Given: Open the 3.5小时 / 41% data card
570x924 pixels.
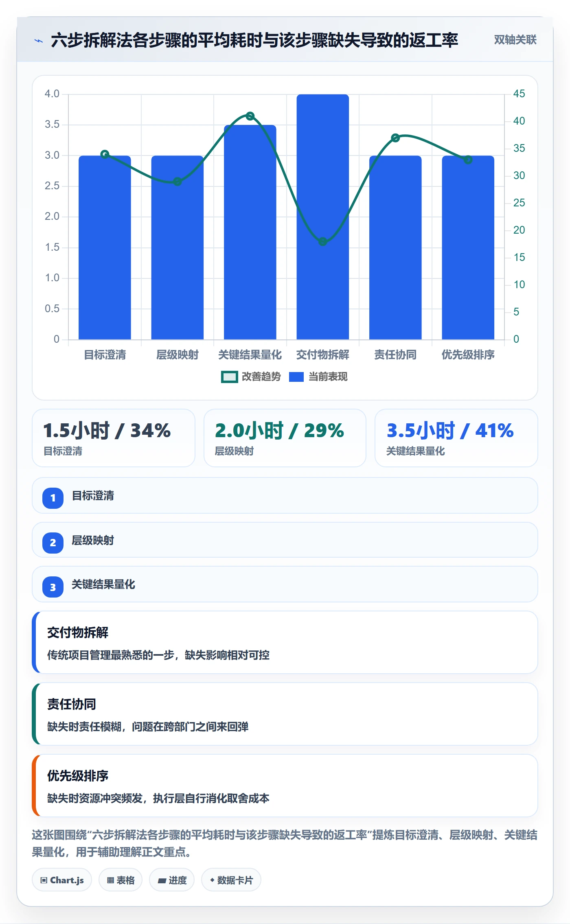Looking at the screenshot, I should point(456,438).
